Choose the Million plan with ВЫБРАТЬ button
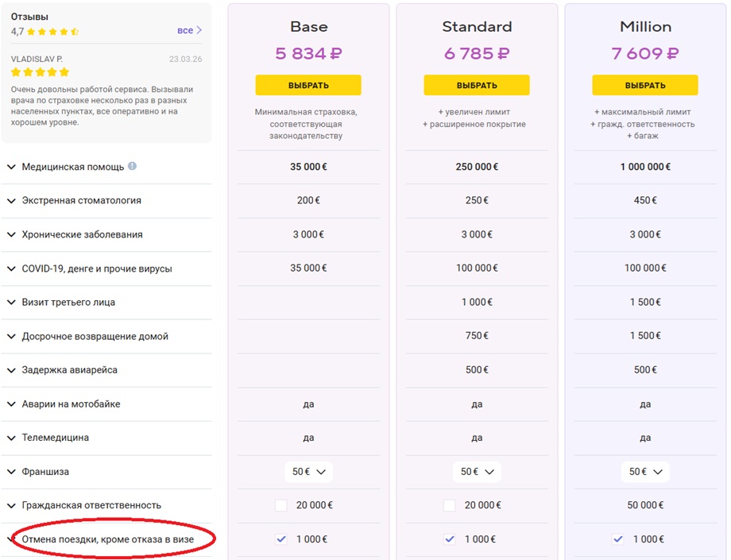The width and height of the screenshot is (731, 560). pos(644,85)
